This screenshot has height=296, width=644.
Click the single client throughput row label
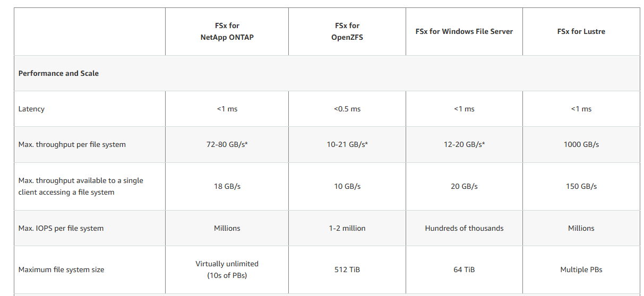(x=81, y=186)
